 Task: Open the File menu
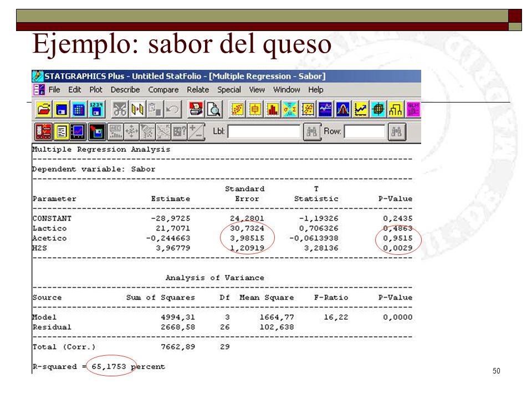pos(54,90)
